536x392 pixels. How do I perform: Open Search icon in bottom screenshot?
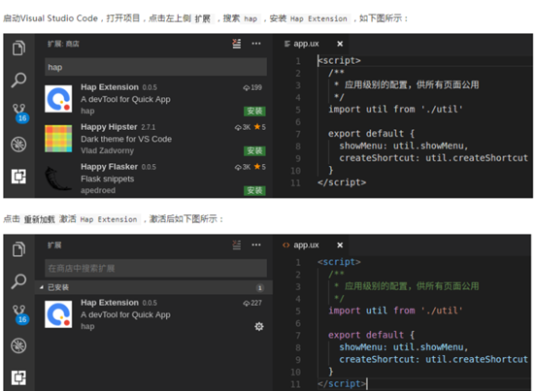coord(18,281)
